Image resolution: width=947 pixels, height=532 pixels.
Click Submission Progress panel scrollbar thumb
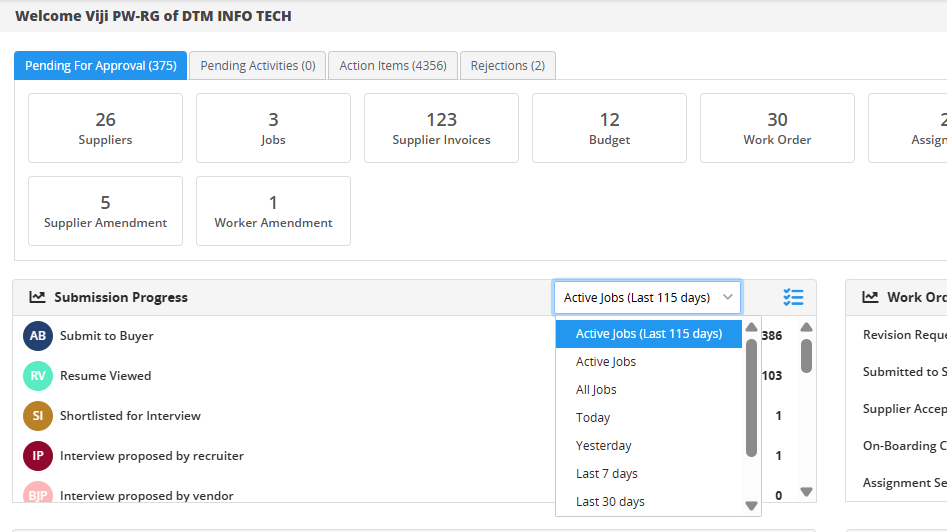pos(806,356)
